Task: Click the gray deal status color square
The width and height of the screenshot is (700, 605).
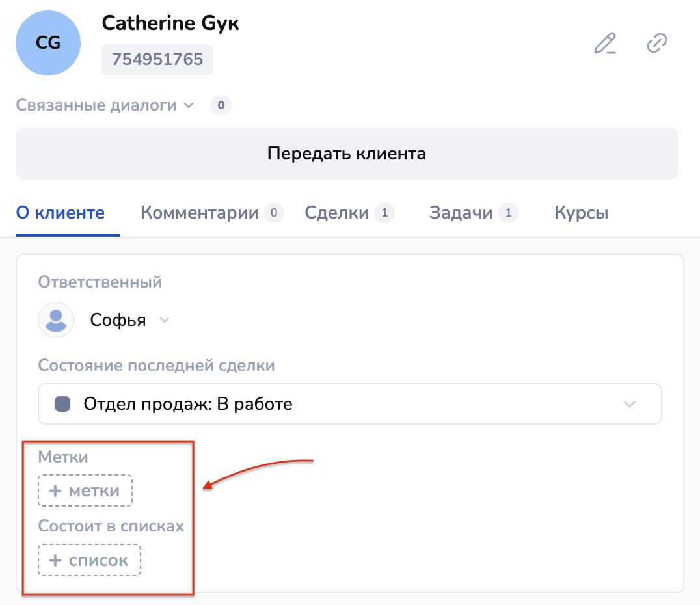Action: [x=62, y=404]
